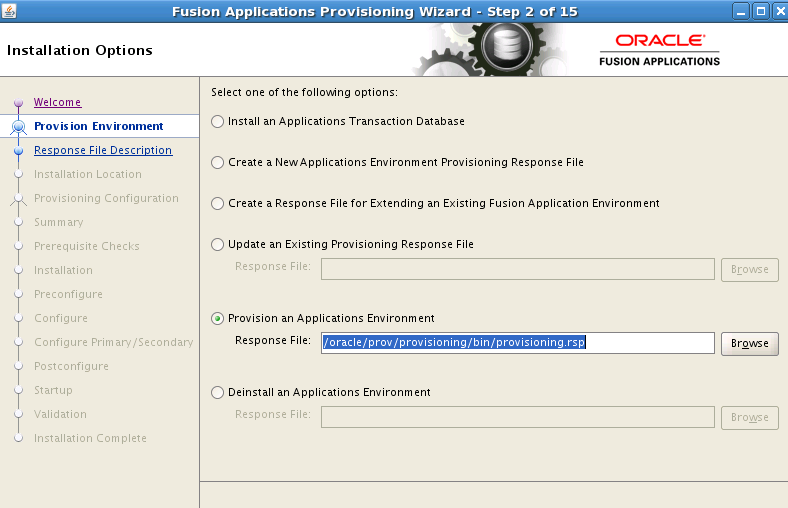The image size is (788, 508).
Task: Click Browse next to provisioning.rsp field
Action: pyautogui.click(x=749, y=343)
